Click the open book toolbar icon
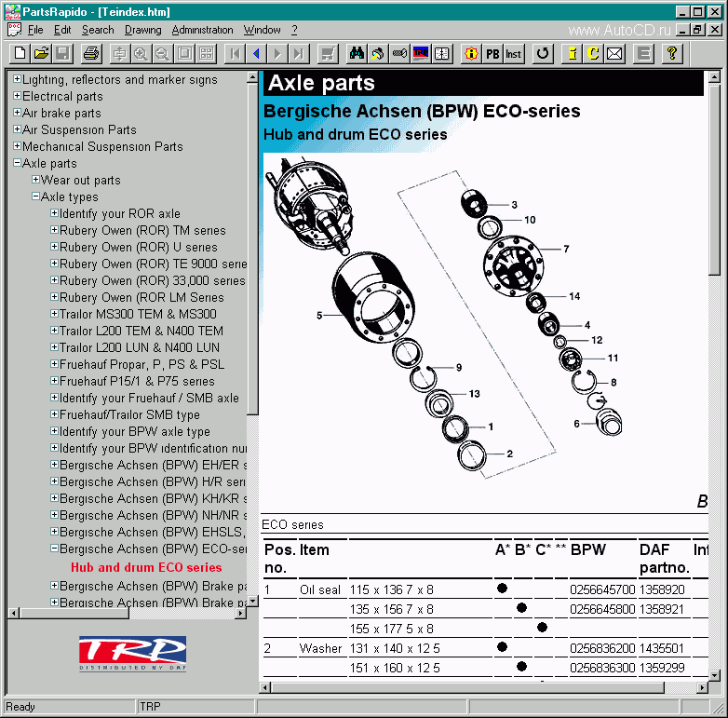The image size is (728, 718). click(x=442, y=54)
